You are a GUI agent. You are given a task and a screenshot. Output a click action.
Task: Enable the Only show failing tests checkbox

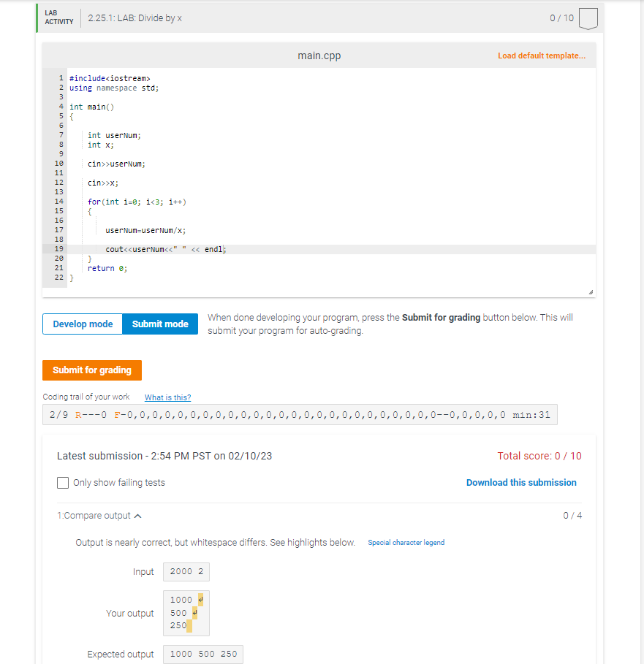pos(63,482)
